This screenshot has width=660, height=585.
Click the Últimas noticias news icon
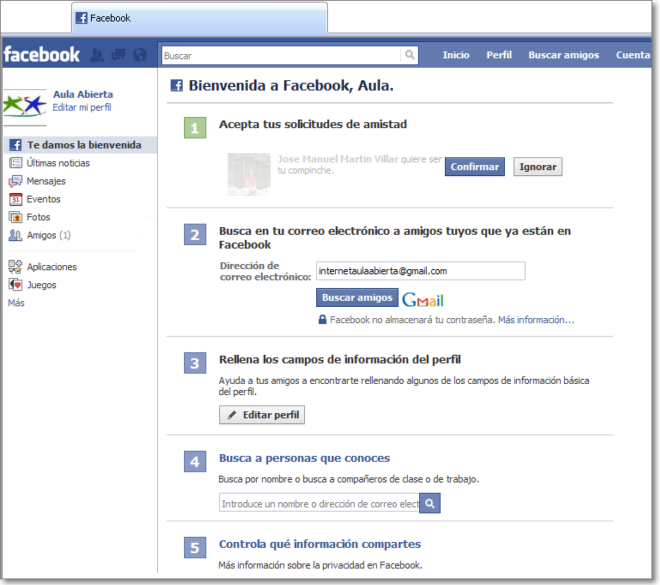coord(16,163)
